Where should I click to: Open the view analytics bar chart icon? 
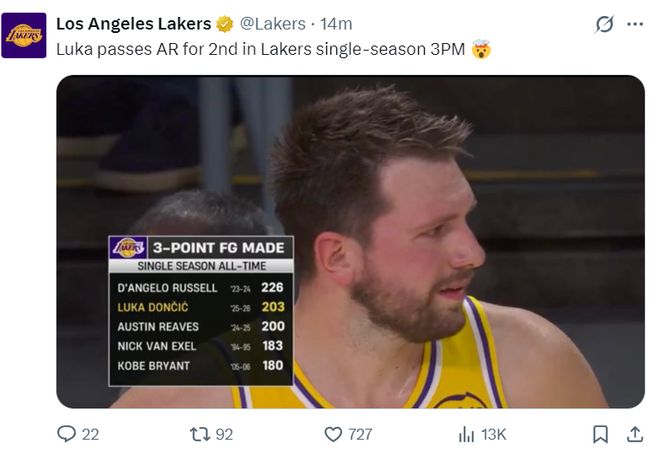[x=466, y=434]
